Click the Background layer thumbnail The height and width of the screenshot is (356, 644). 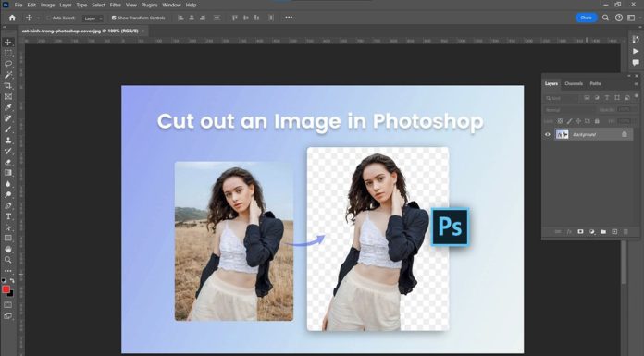coord(562,134)
